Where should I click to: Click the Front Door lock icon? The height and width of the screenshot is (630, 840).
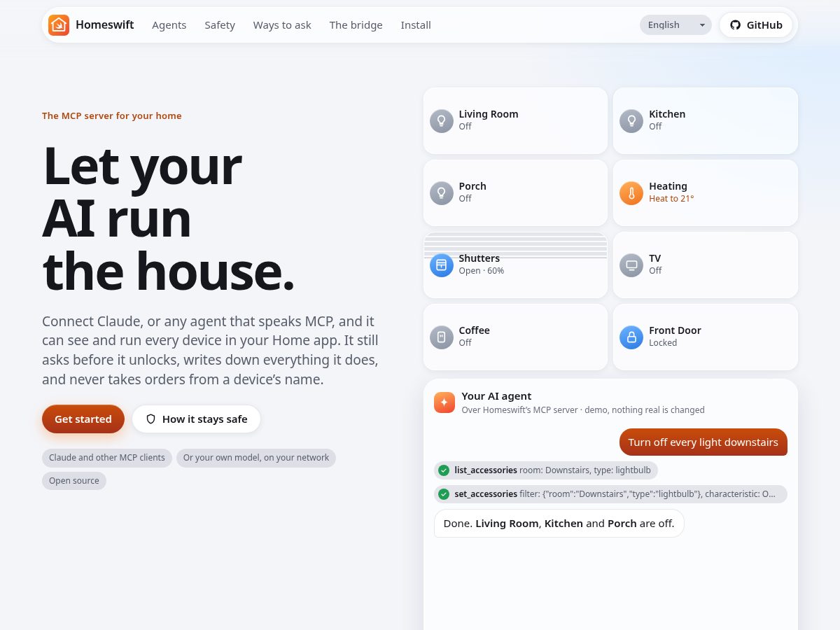click(631, 337)
